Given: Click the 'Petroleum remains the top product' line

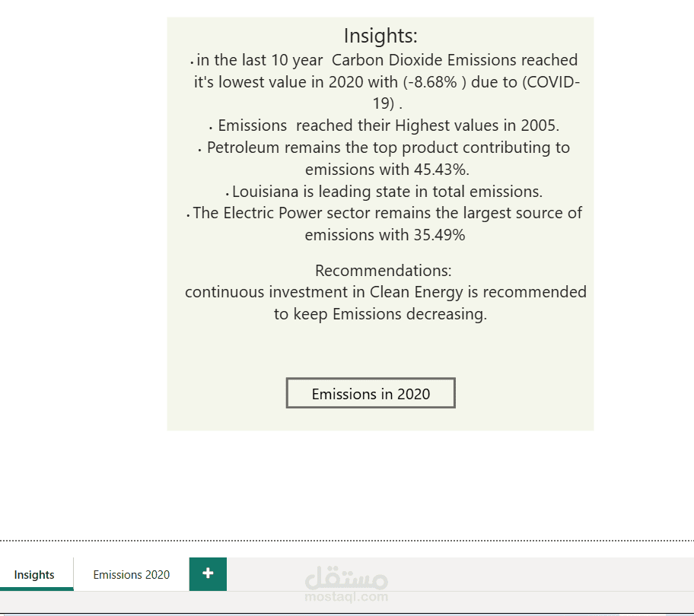Looking at the screenshot, I should (384, 148).
